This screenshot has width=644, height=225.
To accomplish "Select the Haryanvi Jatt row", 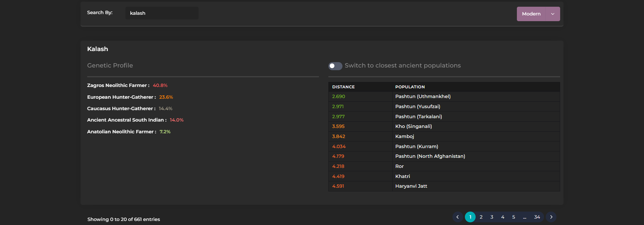I will click(444, 186).
